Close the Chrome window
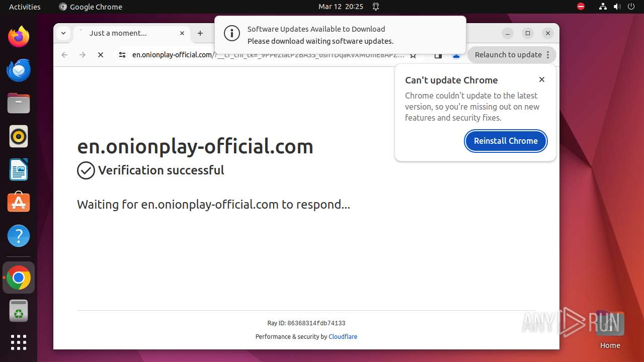The width and height of the screenshot is (644, 362). (548, 33)
